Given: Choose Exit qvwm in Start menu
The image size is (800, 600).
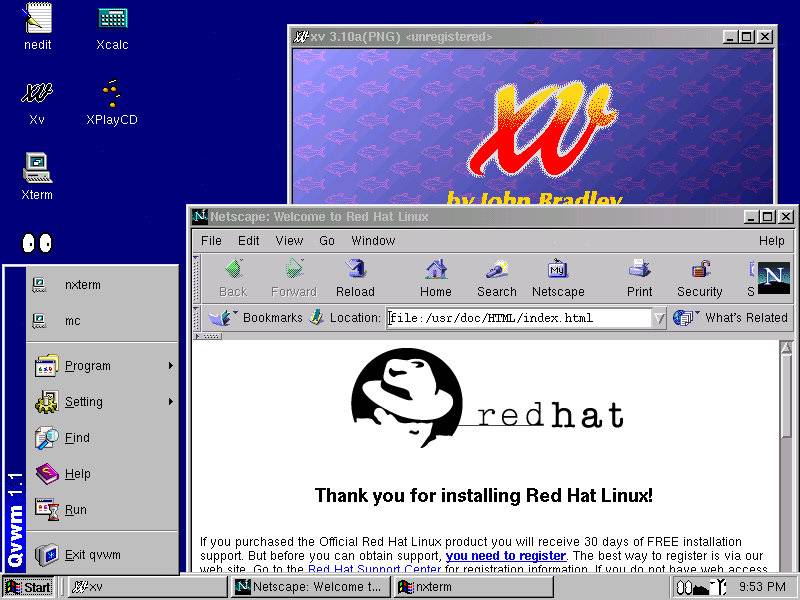Looking at the screenshot, I should click(102, 555).
